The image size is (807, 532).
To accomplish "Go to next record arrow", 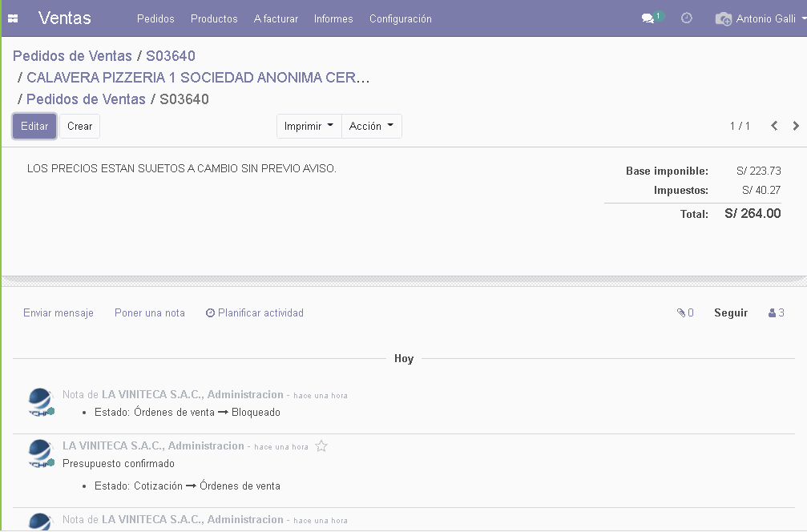I will (796, 126).
